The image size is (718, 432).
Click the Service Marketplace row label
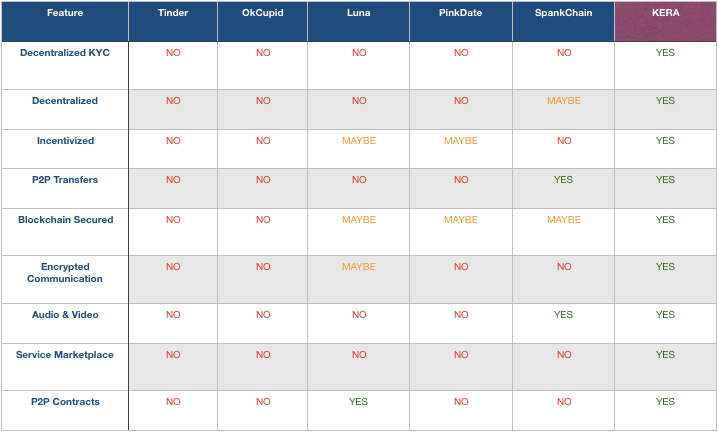click(x=65, y=355)
